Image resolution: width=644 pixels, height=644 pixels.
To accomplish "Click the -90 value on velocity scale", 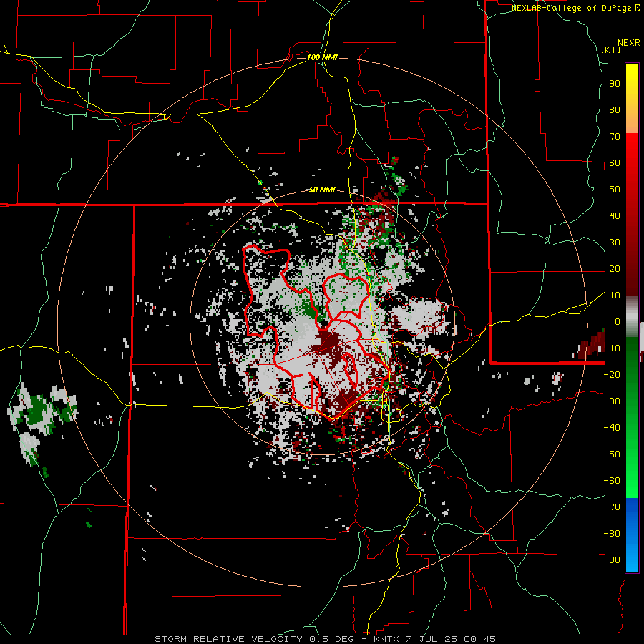I will click(x=612, y=560).
